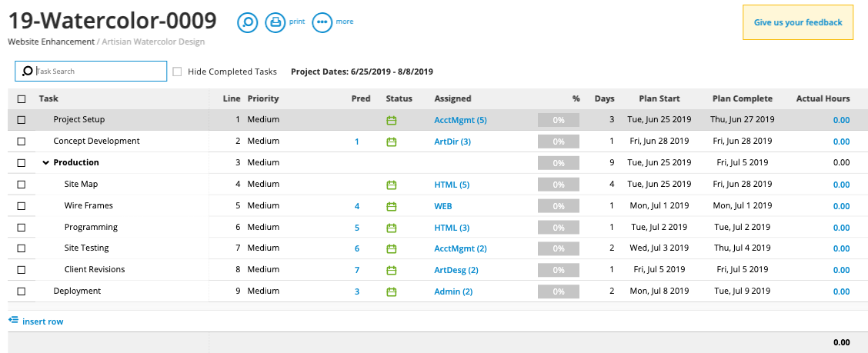The height and width of the screenshot is (353, 868).
Task: Open status calendar icon for Project Setup
Action: 392,120
